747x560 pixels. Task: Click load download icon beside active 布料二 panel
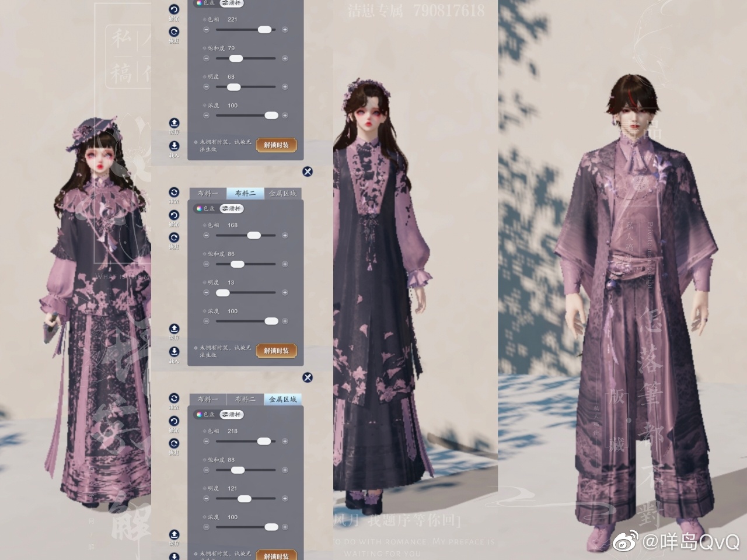[174, 352]
